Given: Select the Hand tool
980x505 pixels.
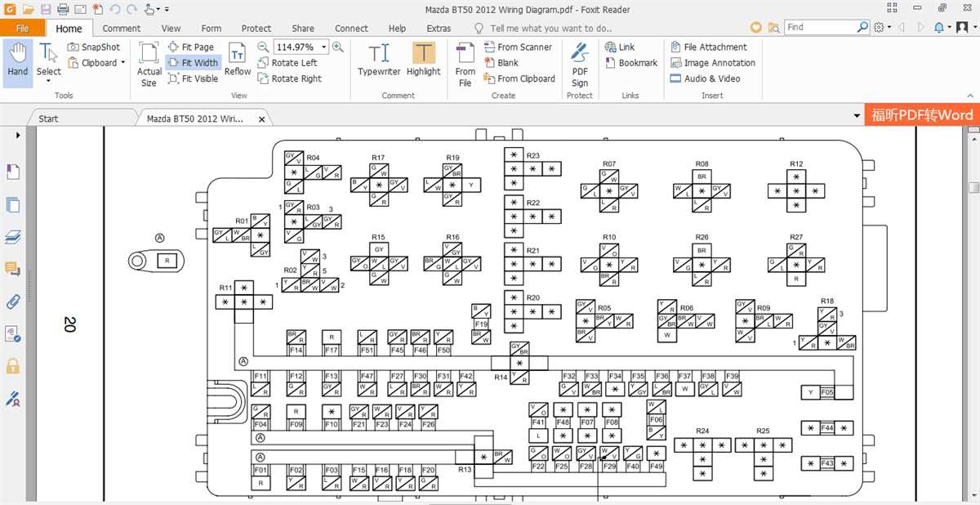Looking at the screenshot, I should click(x=16, y=61).
